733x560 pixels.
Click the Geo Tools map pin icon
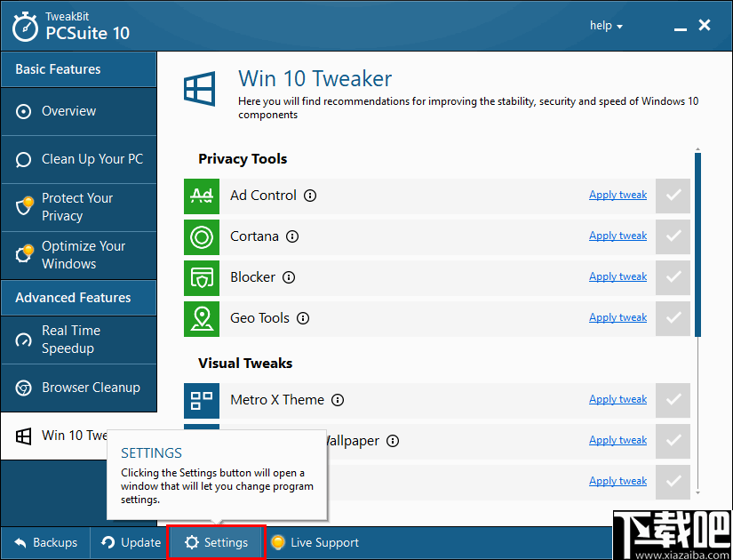tap(202, 317)
